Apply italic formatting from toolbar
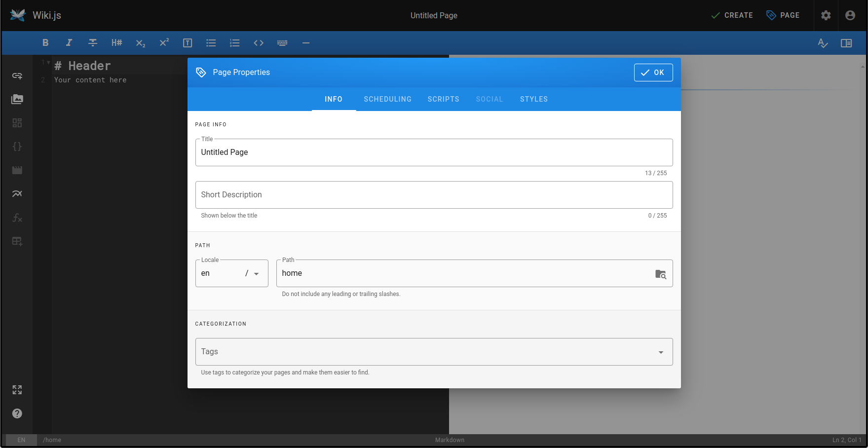Screen dimensions: 868x448 click(x=69, y=43)
